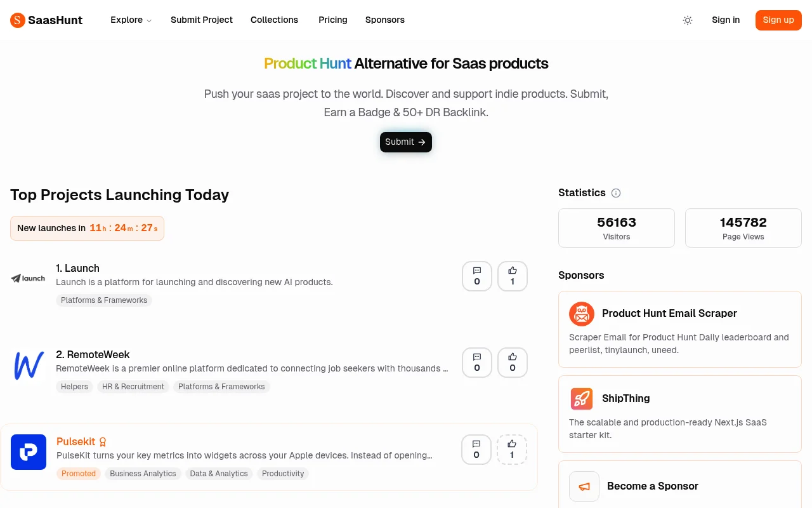The width and height of the screenshot is (812, 508).
Task: Open the Sign in link
Action: 726,20
